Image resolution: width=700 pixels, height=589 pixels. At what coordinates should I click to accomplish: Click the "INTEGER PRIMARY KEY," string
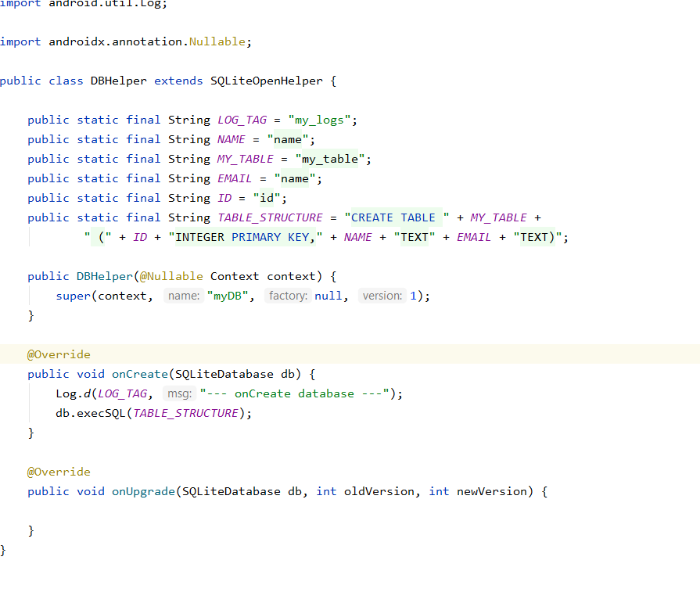point(246,237)
